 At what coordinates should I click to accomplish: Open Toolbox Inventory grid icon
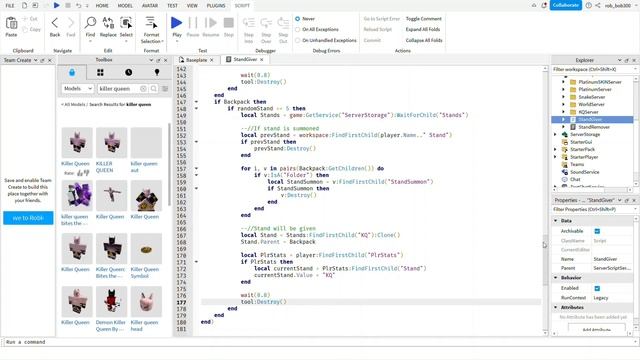(100, 72)
